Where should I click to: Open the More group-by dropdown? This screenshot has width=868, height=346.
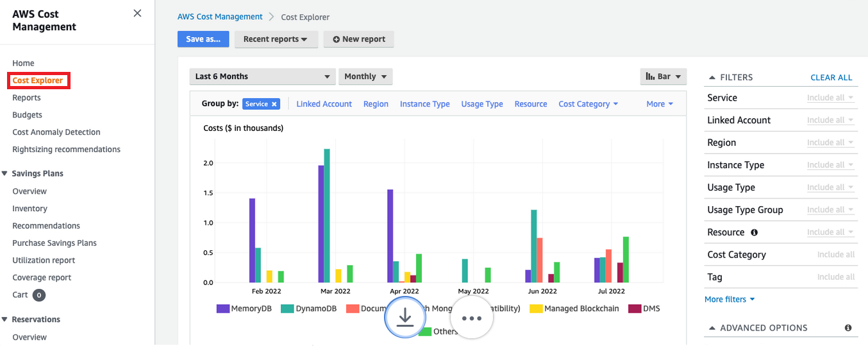tap(660, 104)
